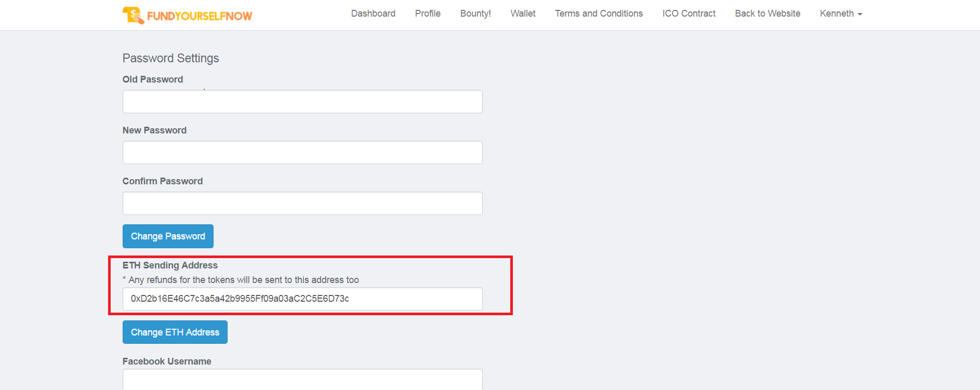Click the refunds note about tokens
This screenshot has width=980, height=390.
[241, 280]
